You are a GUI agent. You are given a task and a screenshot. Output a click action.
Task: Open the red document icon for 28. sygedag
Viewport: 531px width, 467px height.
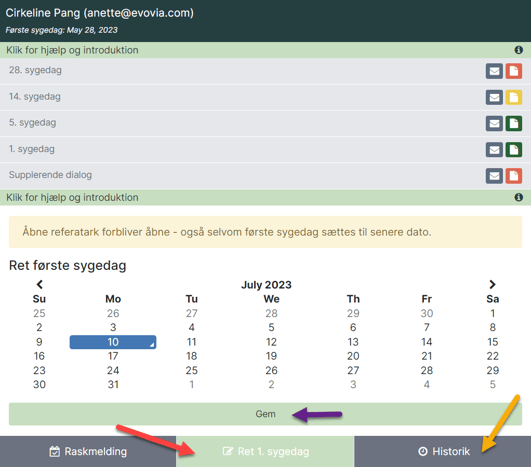tap(514, 71)
